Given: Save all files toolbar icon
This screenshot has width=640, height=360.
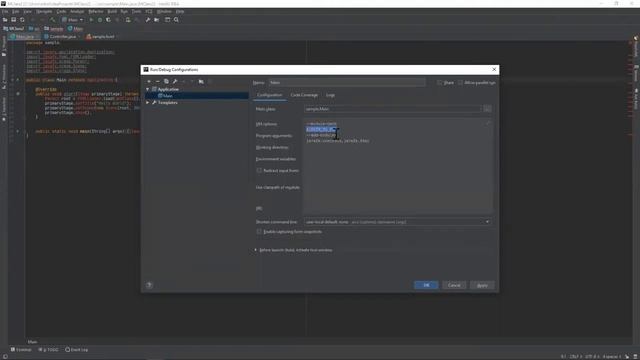Looking at the screenshot, I should 13,20.
